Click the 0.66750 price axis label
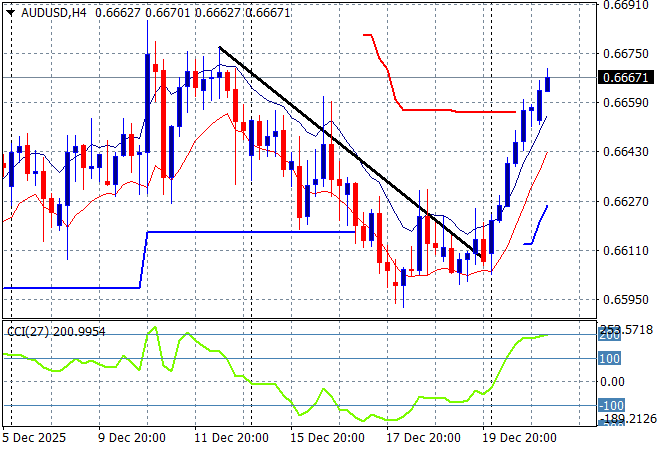 (625, 53)
